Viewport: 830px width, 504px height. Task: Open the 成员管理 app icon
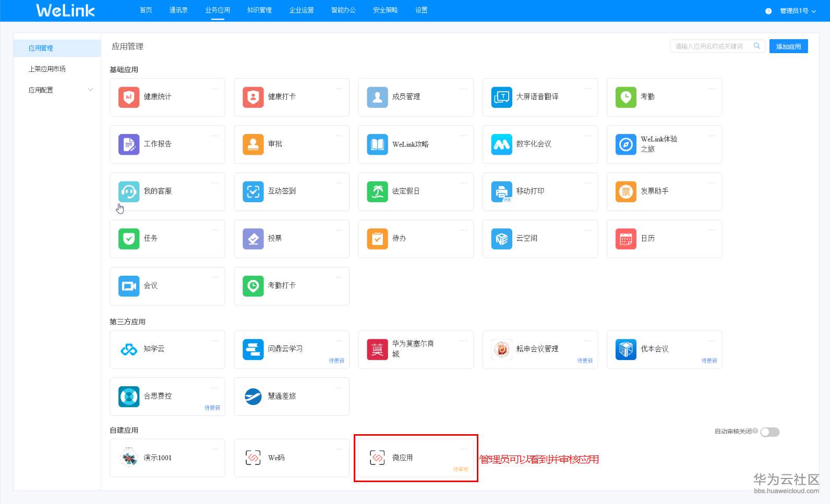377,97
